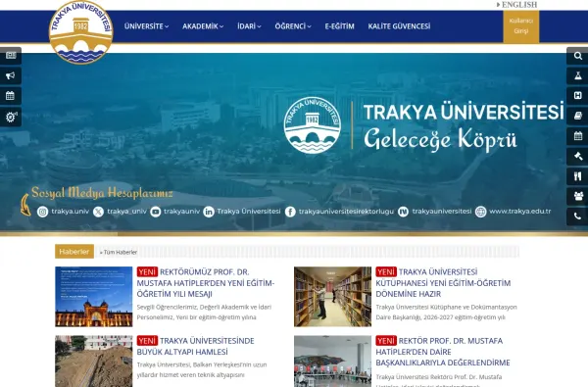Open the calendar icon in the left sidebar

coord(11,96)
